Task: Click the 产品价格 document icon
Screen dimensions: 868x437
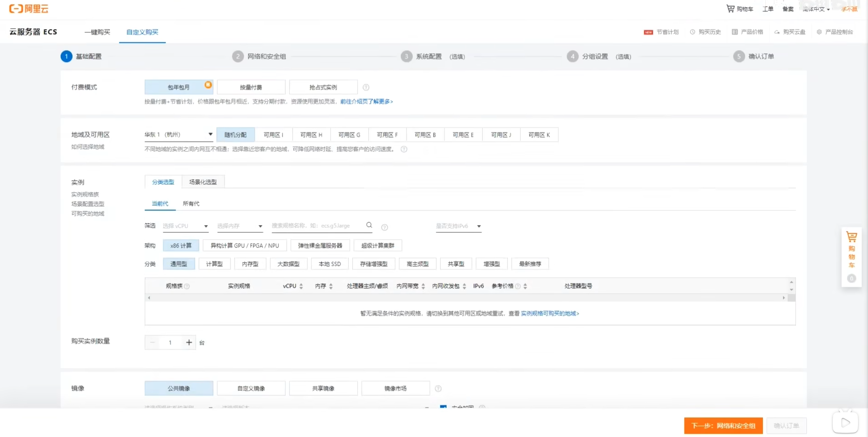Action: coord(735,32)
